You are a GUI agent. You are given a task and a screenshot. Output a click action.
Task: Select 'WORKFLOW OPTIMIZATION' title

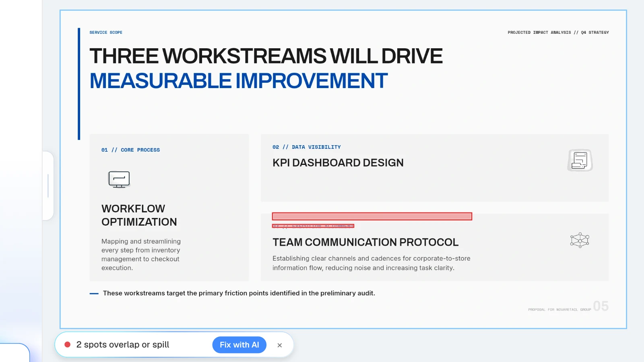pyautogui.click(x=139, y=215)
